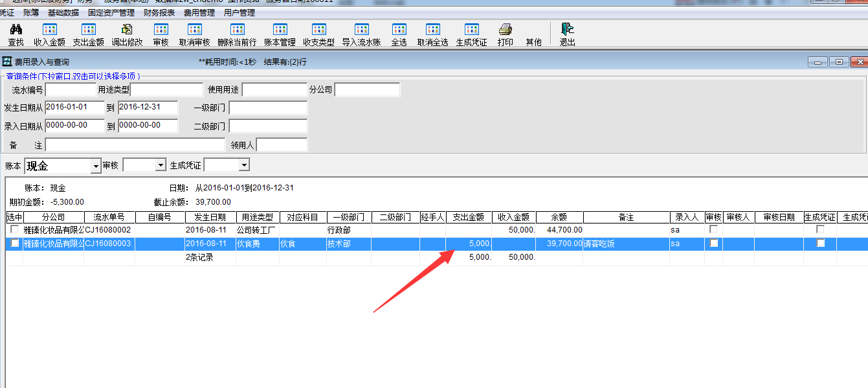Image resolution: width=868 pixels, height=388 pixels.
Task: Tick the 选中 checkbox for row CJ16080002
Action: [14, 229]
